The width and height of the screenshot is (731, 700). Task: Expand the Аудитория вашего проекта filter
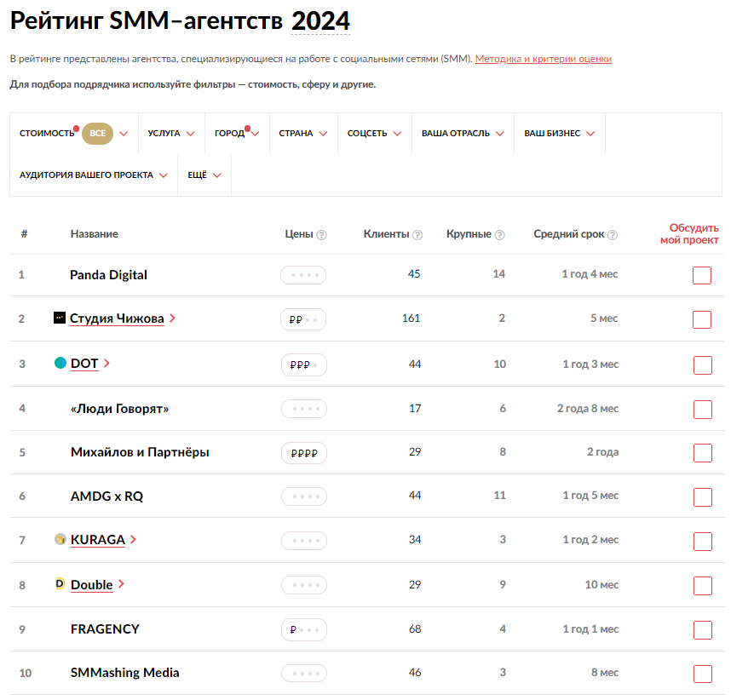point(93,175)
